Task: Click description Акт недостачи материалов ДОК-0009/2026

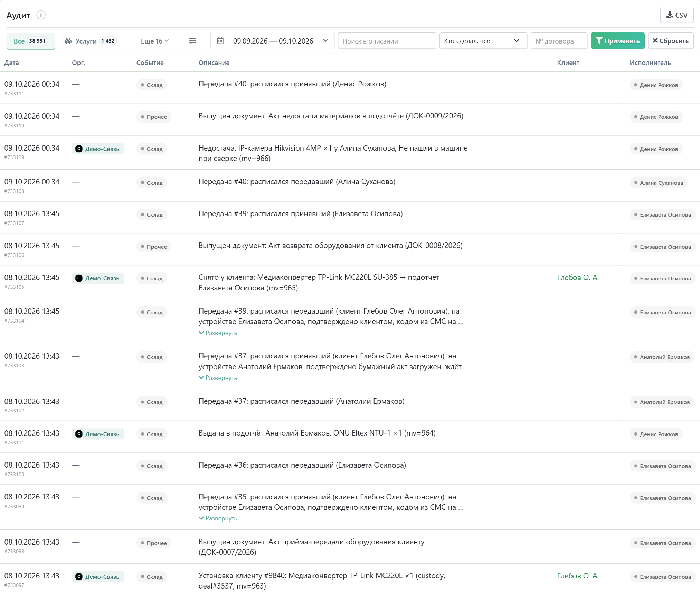Action: pyautogui.click(x=331, y=116)
